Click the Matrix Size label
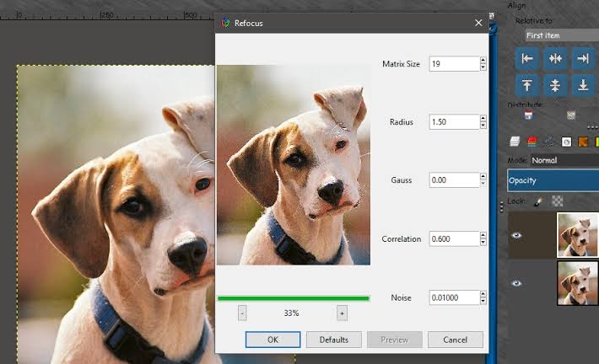This screenshot has width=599, height=364. [x=401, y=64]
